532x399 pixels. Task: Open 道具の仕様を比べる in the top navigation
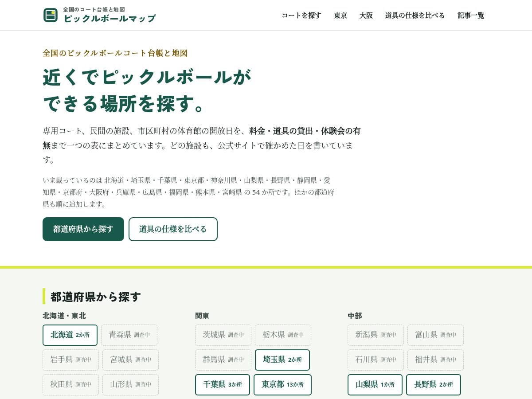(415, 16)
